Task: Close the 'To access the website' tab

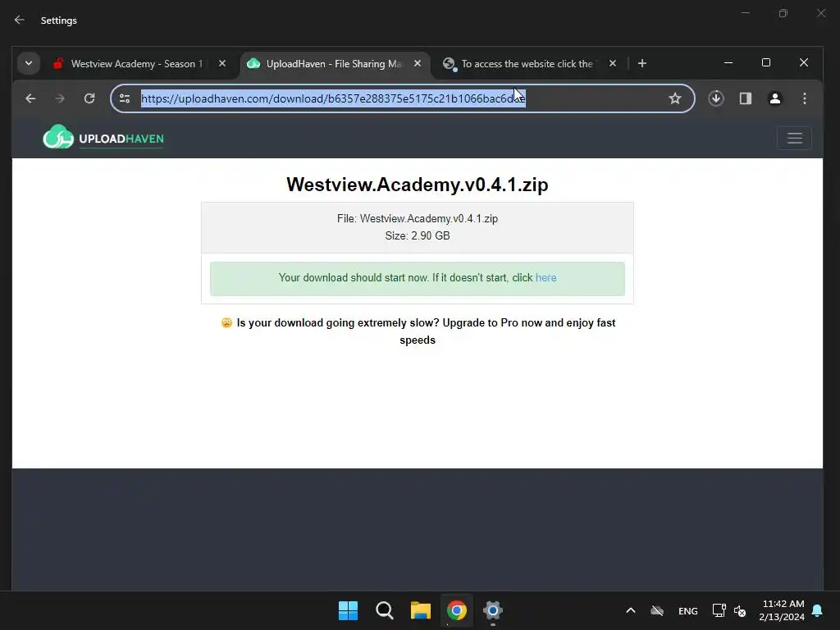Action: point(612,63)
